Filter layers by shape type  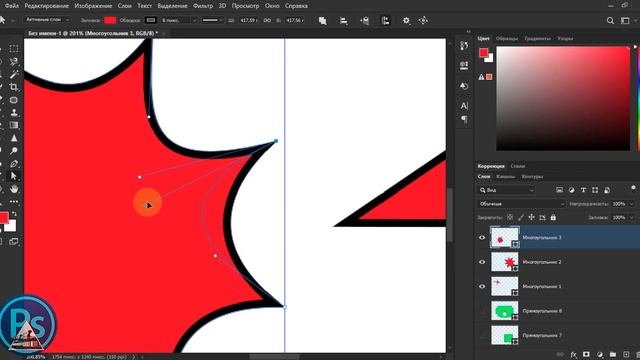point(595,190)
